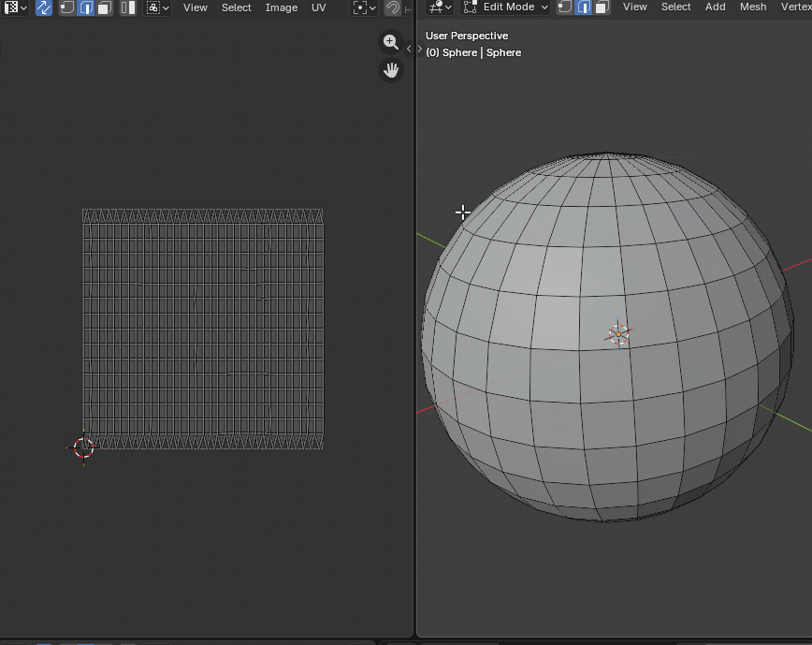
Task: Open View menu in UV Editor
Action: (x=196, y=7)
